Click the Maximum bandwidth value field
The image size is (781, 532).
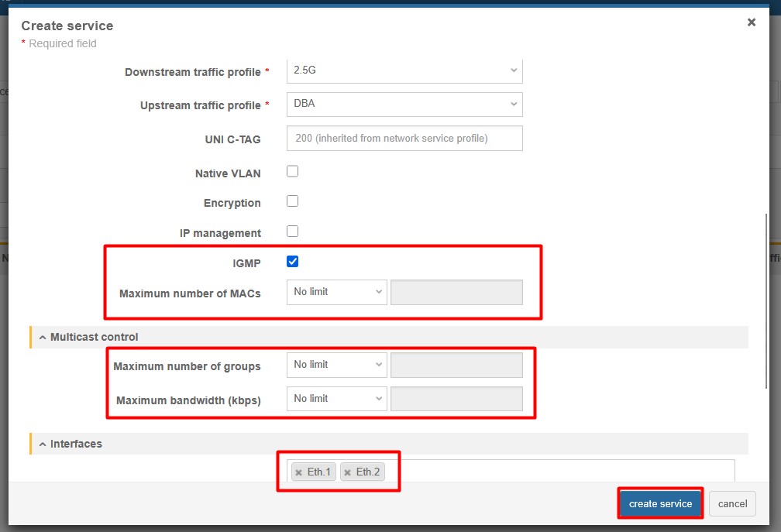click(456, 399)
